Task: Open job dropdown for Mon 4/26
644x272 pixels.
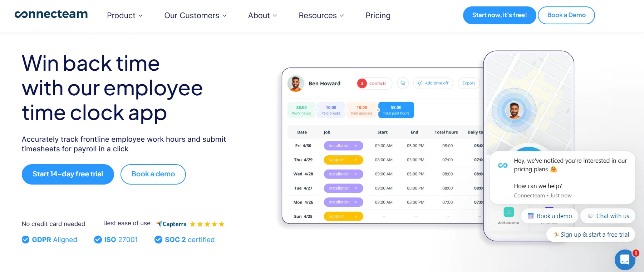Action: tap(343, 202)
